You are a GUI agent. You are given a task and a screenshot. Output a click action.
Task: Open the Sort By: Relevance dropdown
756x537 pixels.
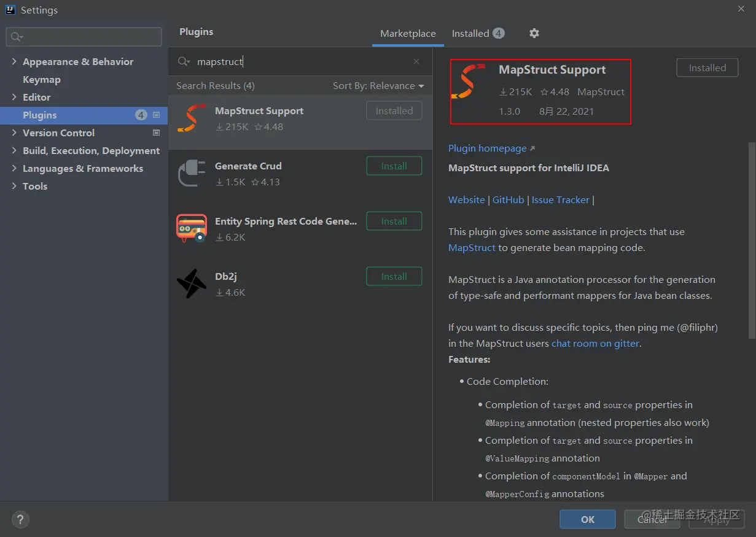[378, 86]
